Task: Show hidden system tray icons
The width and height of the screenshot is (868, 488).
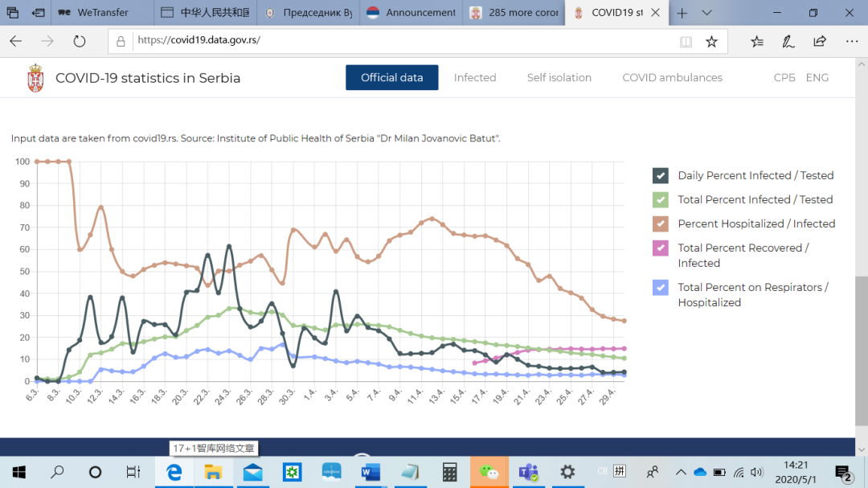Action: 681,473
